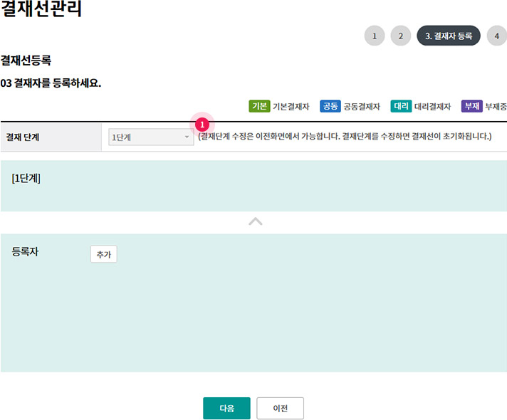Click the blue 공동 legend badge
Viewport: 507px width, 420px height.
(330, 107)
